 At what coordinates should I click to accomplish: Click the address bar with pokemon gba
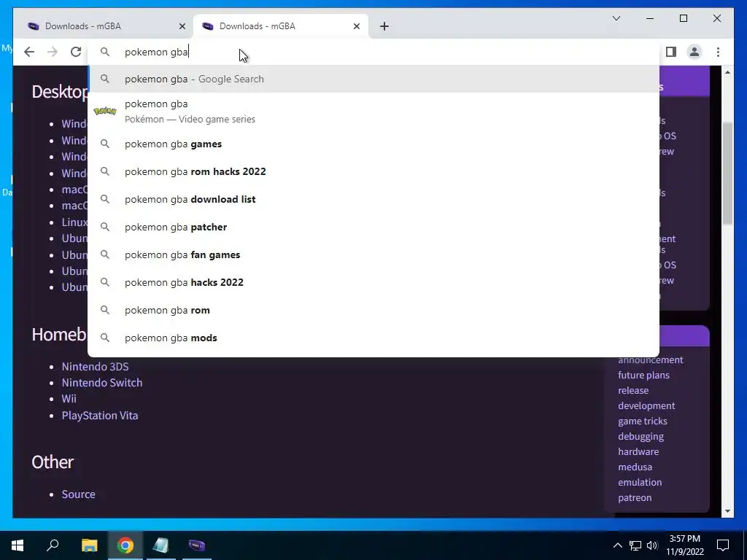[373, 52]
